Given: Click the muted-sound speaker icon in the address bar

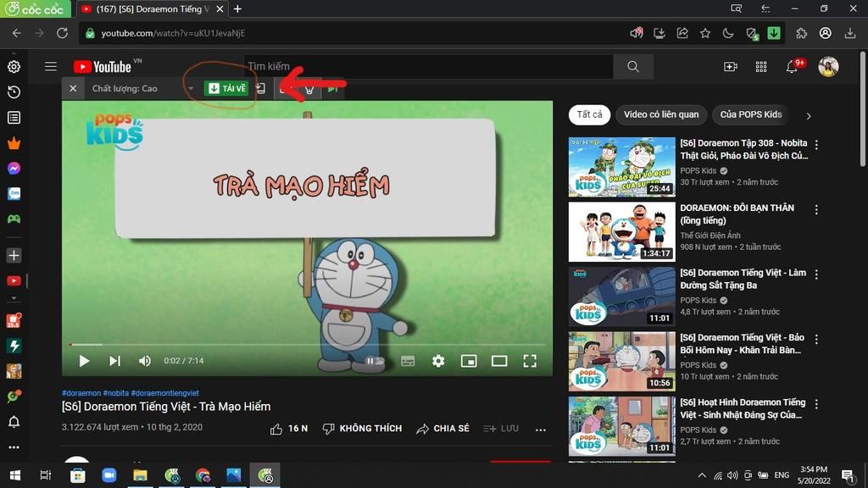Looking at the screenshot, I should coord(636,33).
